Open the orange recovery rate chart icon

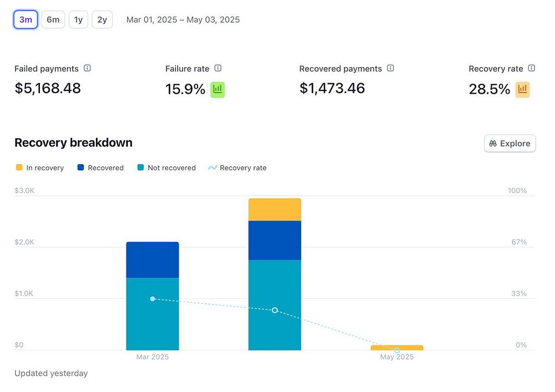pos(522,89)
